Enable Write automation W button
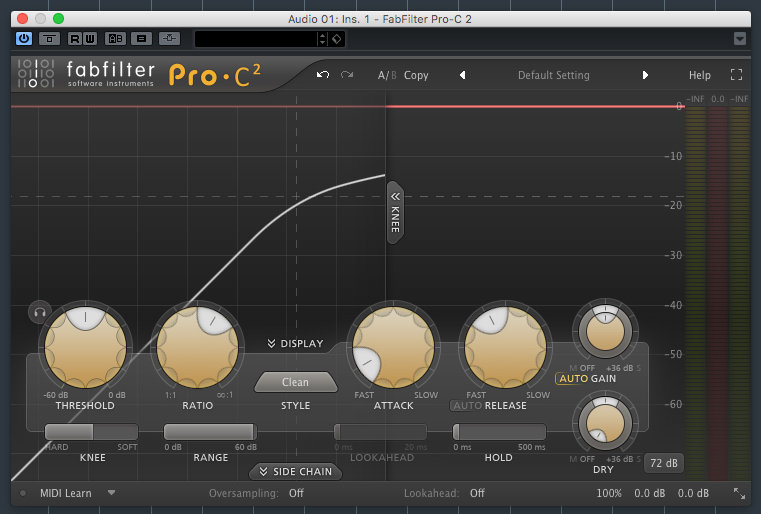Image resolution: width=761 pixels, height=514 pixels. tap(90, 38)
